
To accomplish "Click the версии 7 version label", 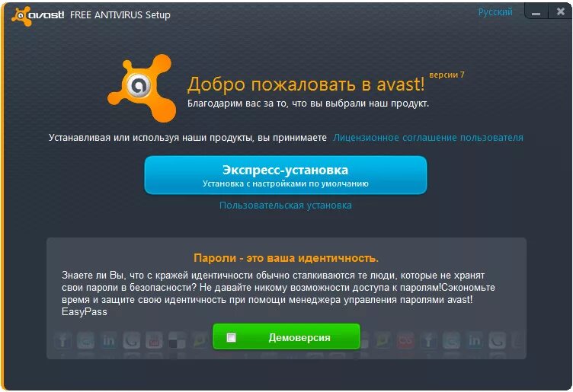I will [447, 75].
